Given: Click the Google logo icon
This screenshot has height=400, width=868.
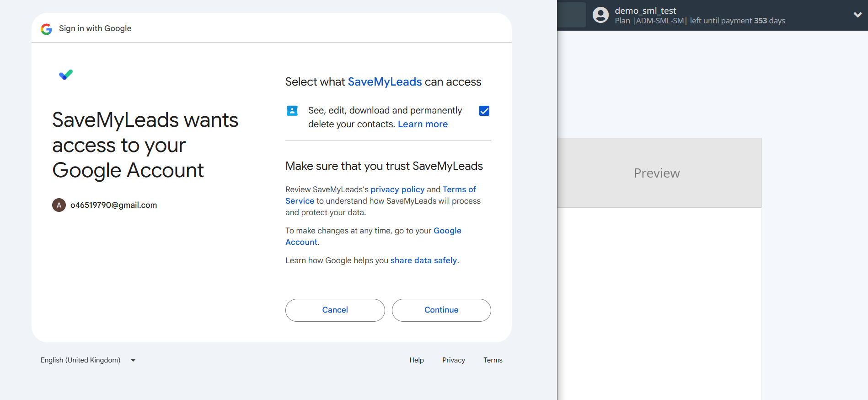Looking at the screenshot, I should (46, 29).
